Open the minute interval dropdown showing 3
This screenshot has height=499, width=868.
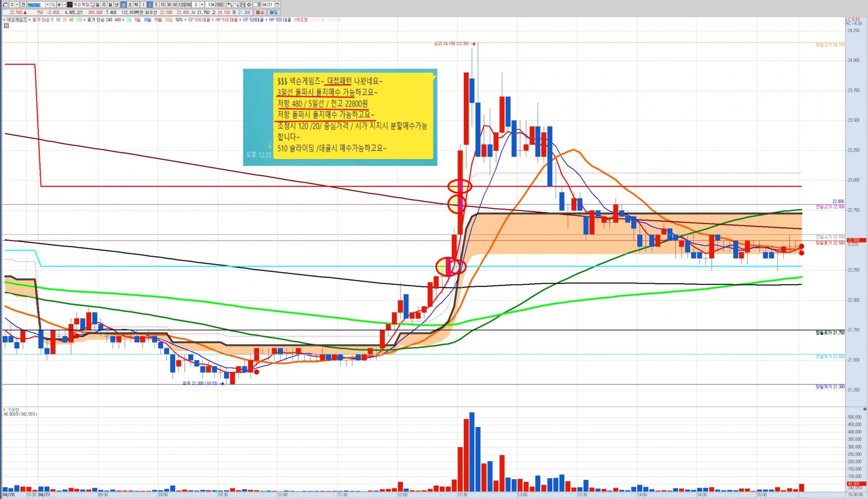click(202, 5)
